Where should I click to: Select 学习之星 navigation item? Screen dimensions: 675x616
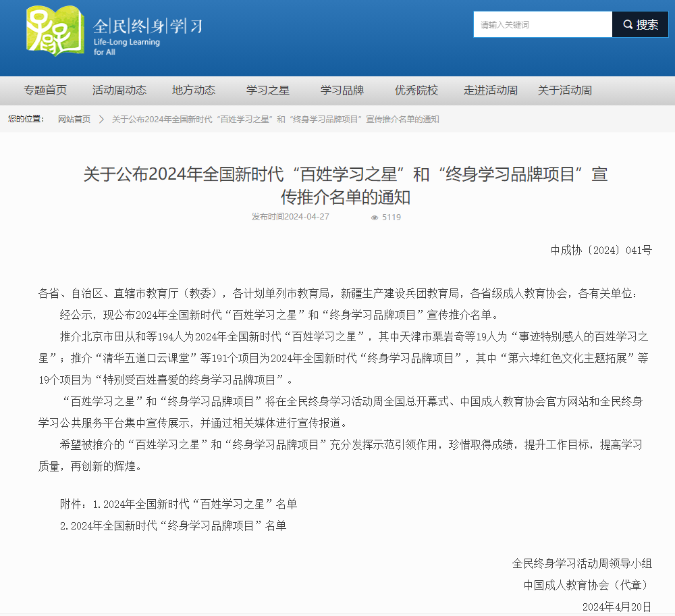click(268, 91)
